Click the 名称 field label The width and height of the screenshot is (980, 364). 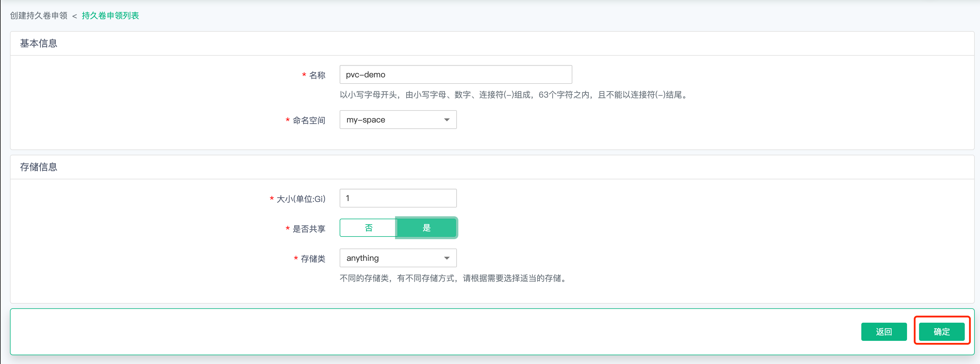(317, 75)
